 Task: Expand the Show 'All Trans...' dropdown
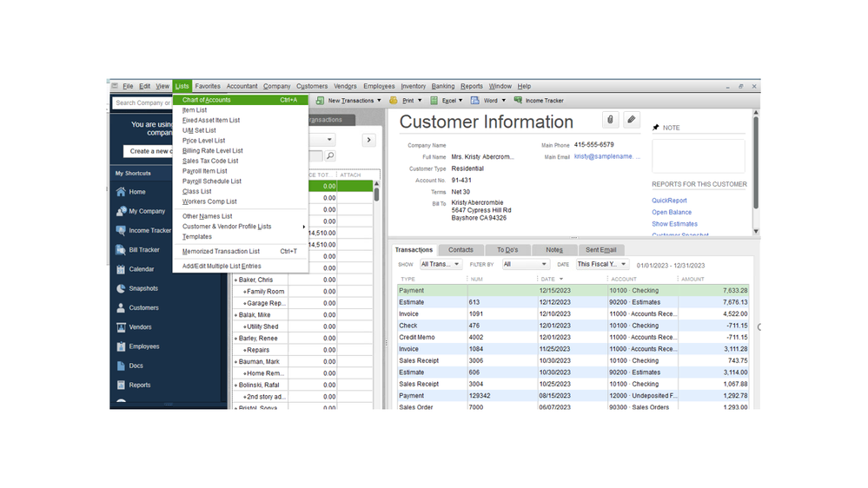441,265
